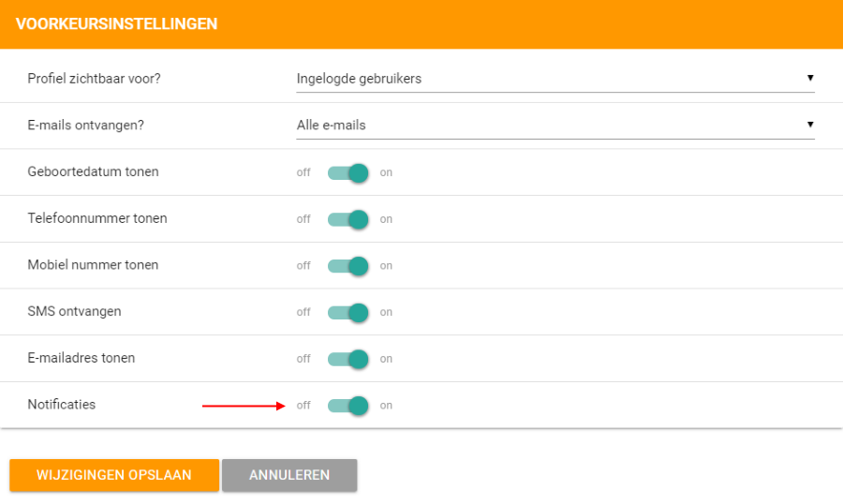Screen dimensions: 843x504
Task: Disable the Mobiel nummer tonen switch
Action: [348, 266]
